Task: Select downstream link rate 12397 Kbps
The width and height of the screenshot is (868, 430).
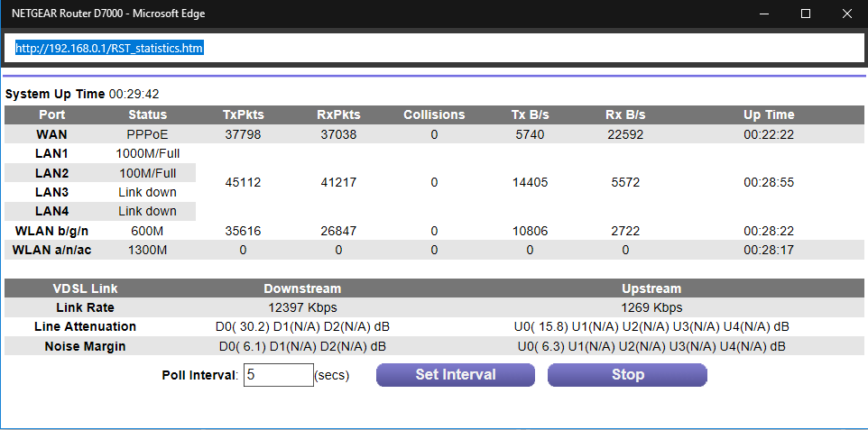Action: coord(302,307)
